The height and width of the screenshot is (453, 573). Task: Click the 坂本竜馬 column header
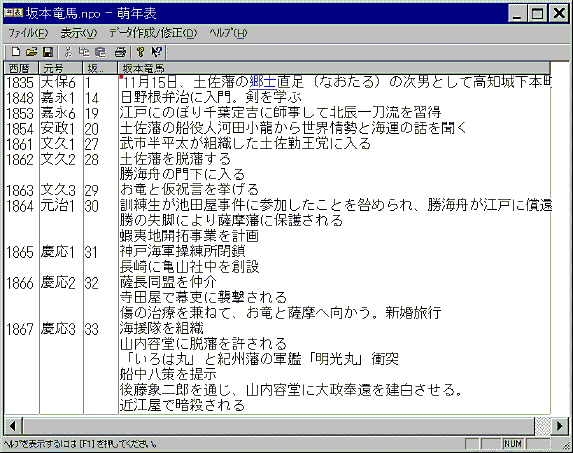(x=334, y=68)
